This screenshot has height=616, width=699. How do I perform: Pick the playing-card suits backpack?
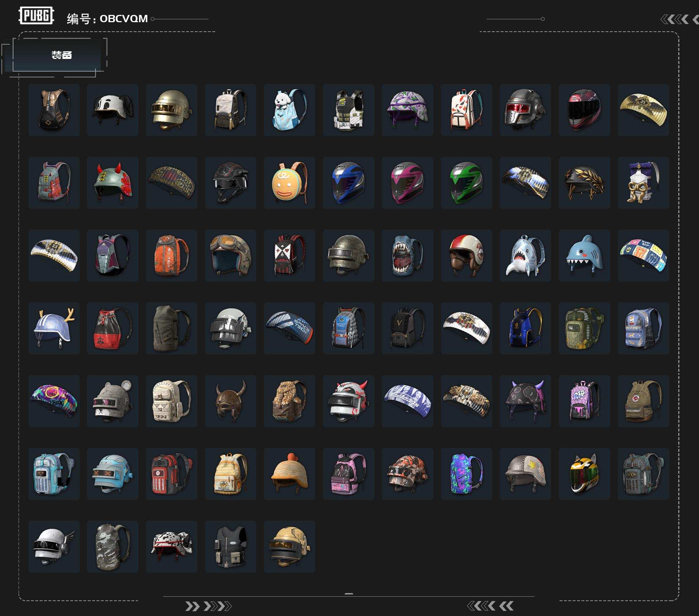(289, 255)
